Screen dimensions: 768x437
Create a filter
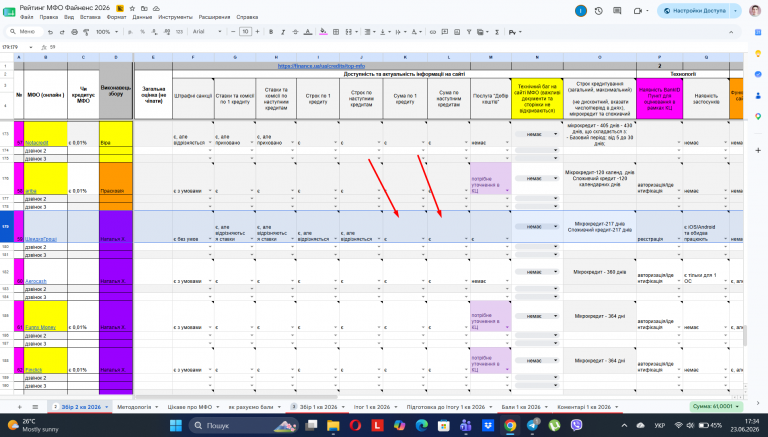coord(469,32)
